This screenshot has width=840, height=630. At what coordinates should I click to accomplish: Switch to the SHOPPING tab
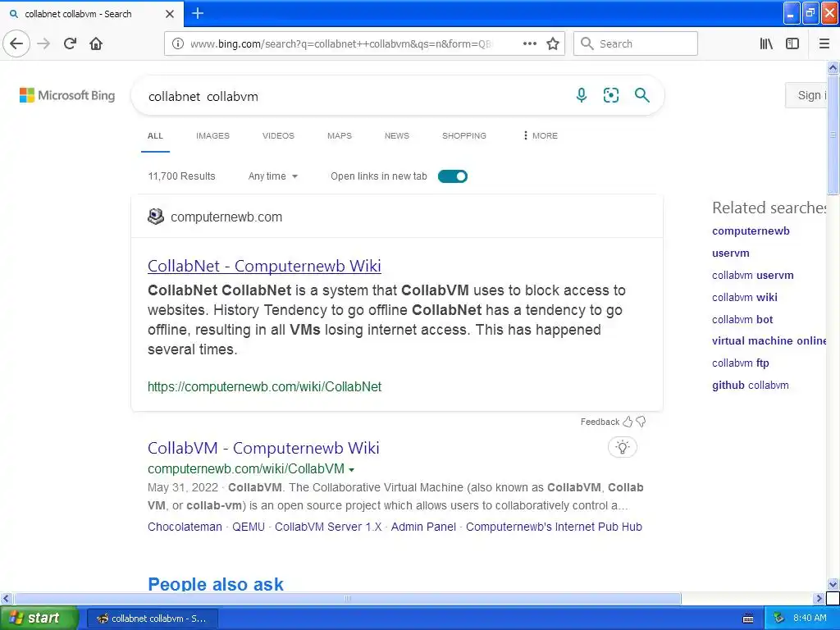point(464,135)
